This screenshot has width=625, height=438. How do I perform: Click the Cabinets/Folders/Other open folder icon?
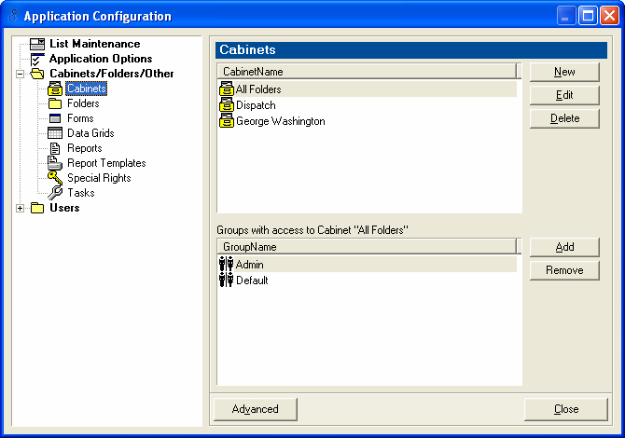point(37,73)
